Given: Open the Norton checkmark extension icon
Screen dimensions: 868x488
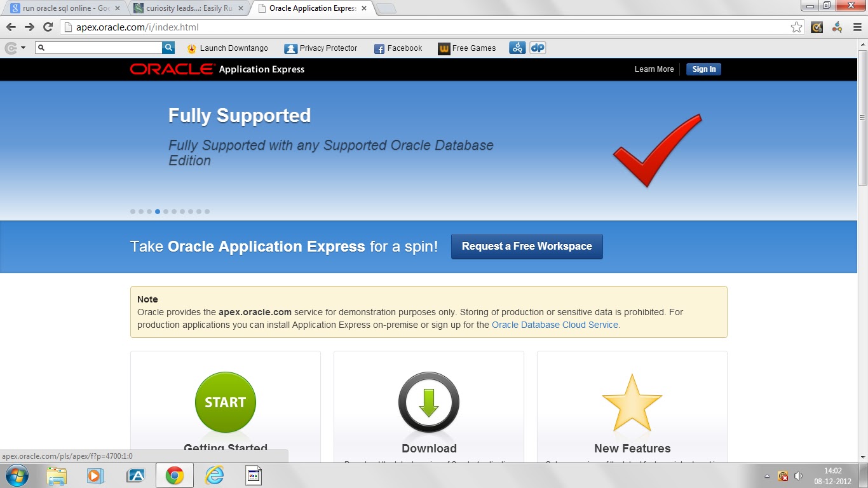Looking at the screenshot, I should tap(817, 27).
